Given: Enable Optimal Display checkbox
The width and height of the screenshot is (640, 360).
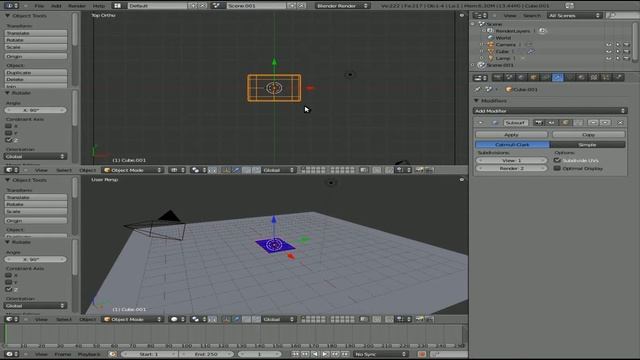Looking at the screenshot, I should (x=557, y=168).
